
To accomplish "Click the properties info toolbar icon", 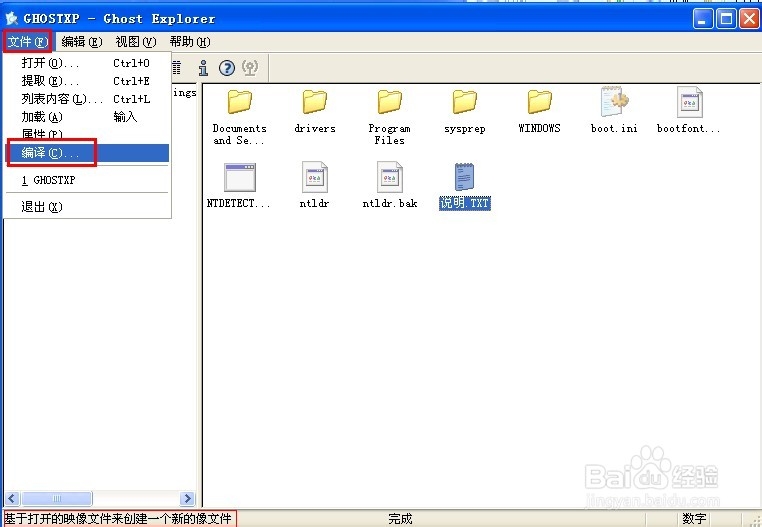I will 203,68.
